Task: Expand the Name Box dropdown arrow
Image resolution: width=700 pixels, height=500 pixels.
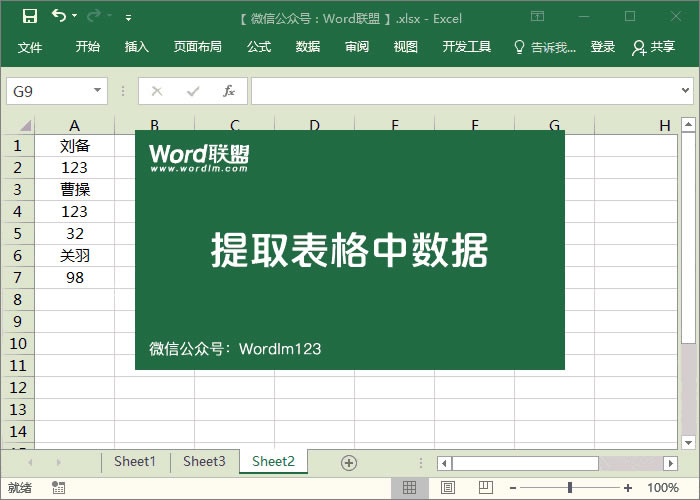Action: pyautogui.click(x=97, y=91)
